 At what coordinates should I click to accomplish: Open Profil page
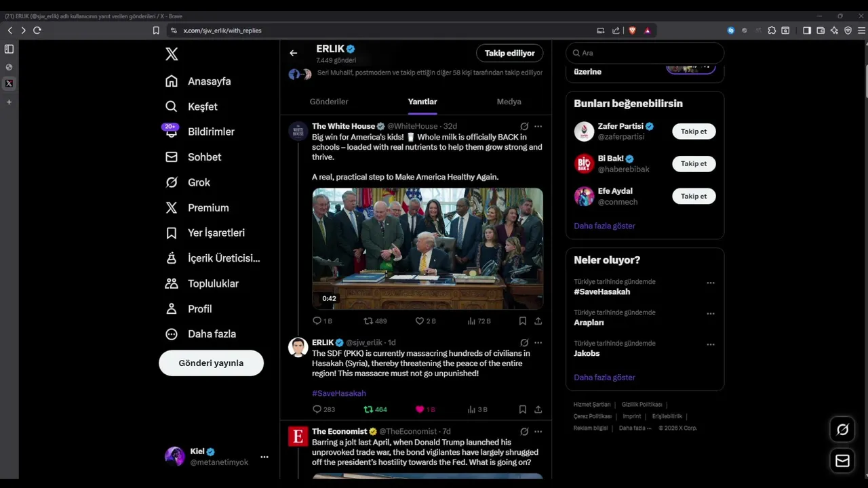[189, 308]
